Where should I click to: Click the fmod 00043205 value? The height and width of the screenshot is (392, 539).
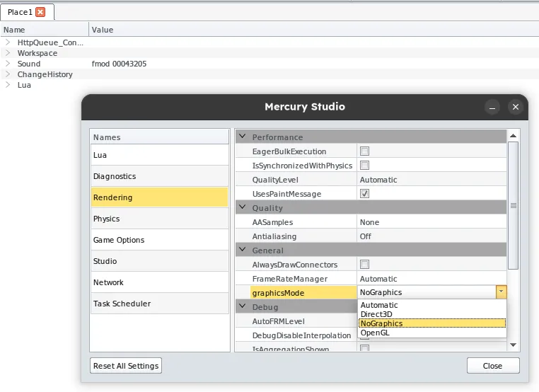point(119,64)
